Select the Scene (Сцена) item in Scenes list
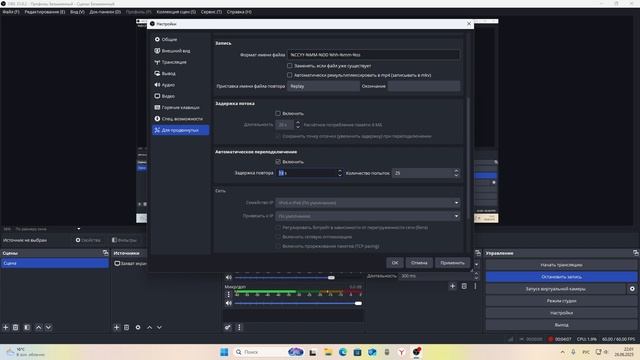This screenshot has width=640, height=360. pyautogui.click(x=55, y=263)
